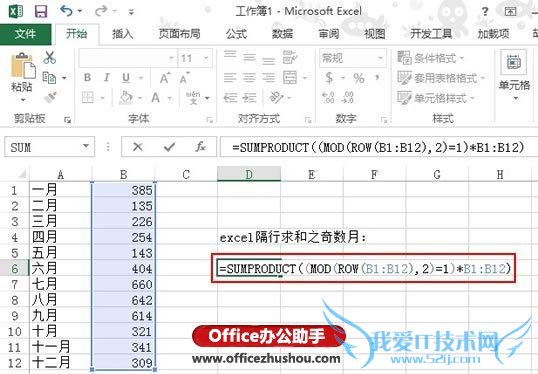Click Decrease Font Size icon

pos(185,78)
